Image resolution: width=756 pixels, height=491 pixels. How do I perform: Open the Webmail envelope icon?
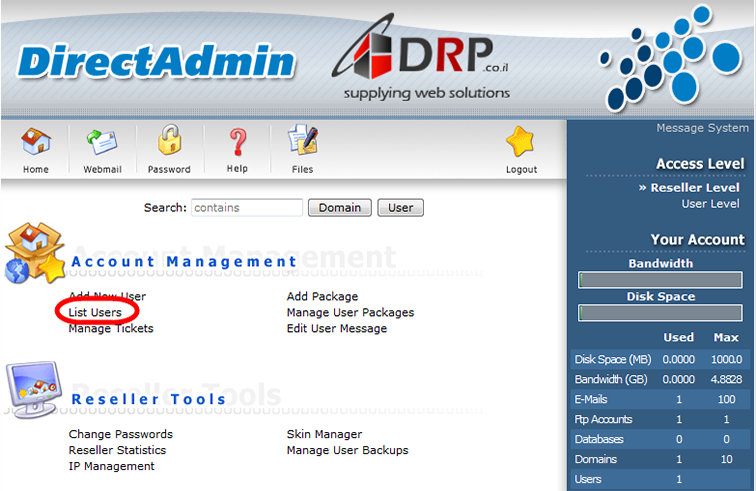tap(102, 143)
